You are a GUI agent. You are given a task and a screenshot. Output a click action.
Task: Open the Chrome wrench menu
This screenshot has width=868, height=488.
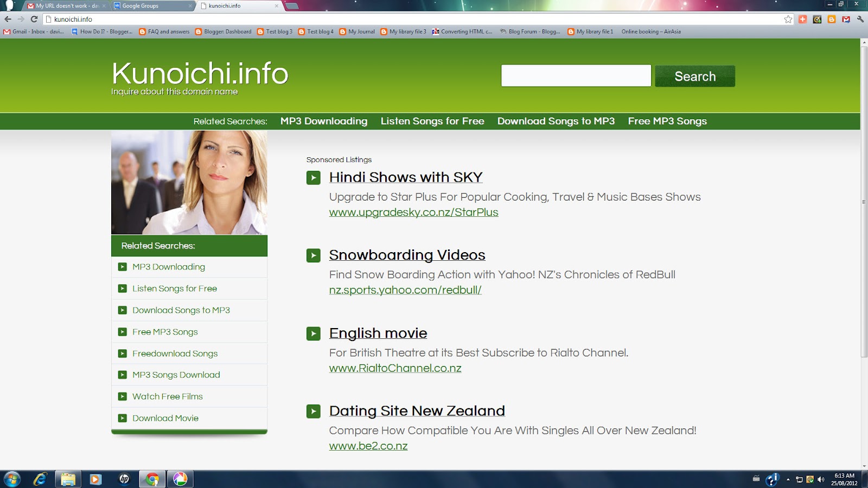(x=860, y=19)
